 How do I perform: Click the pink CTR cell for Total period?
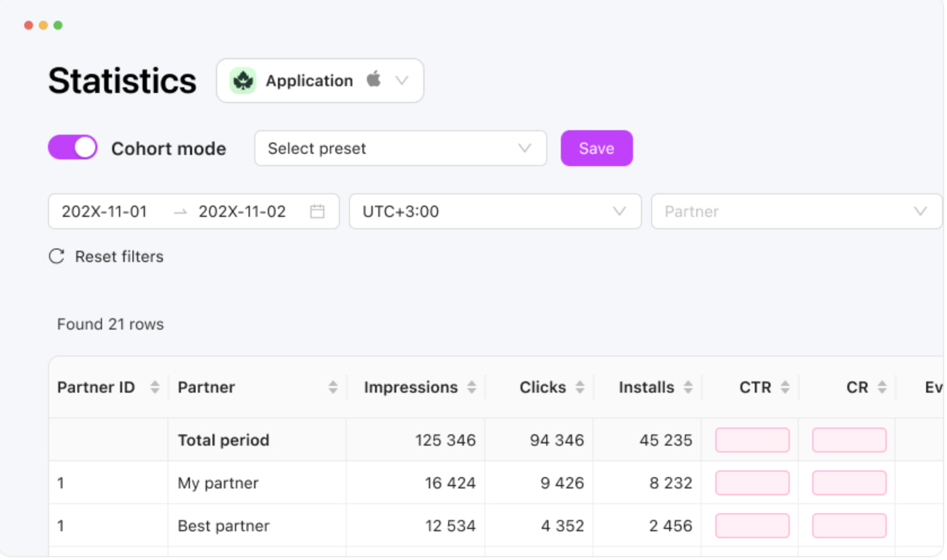(x=752, y=440)
